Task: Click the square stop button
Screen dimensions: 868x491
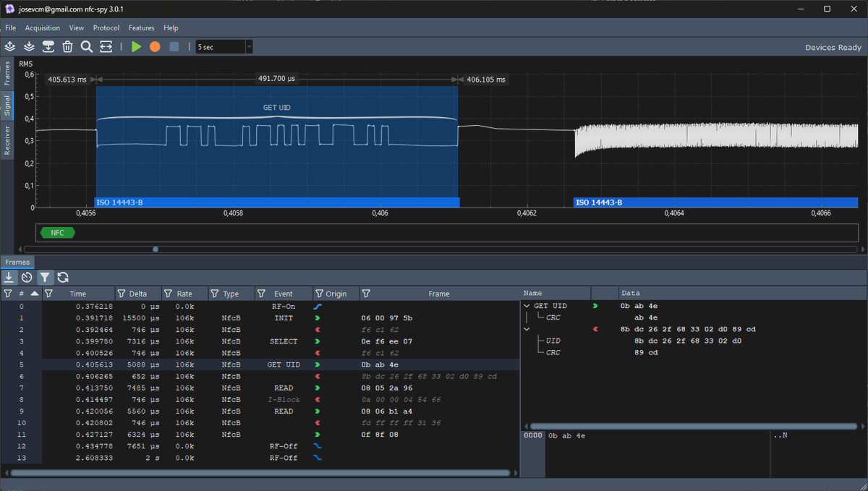Action: tap(174, 46)
